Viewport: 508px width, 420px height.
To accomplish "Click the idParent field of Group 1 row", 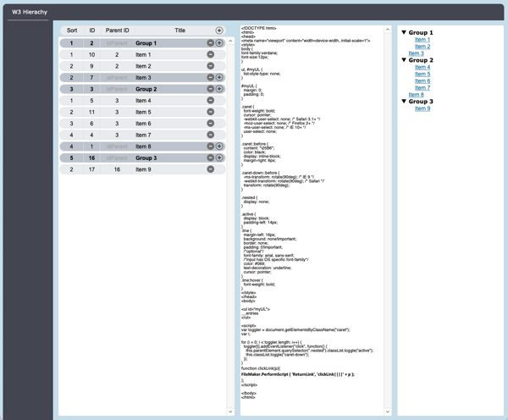I will [x=117, y=43].
